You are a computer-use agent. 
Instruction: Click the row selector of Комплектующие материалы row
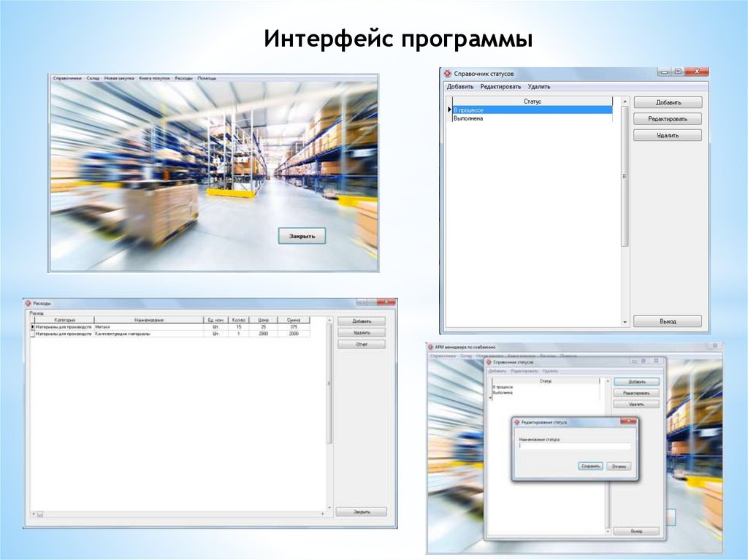point(32,334)
